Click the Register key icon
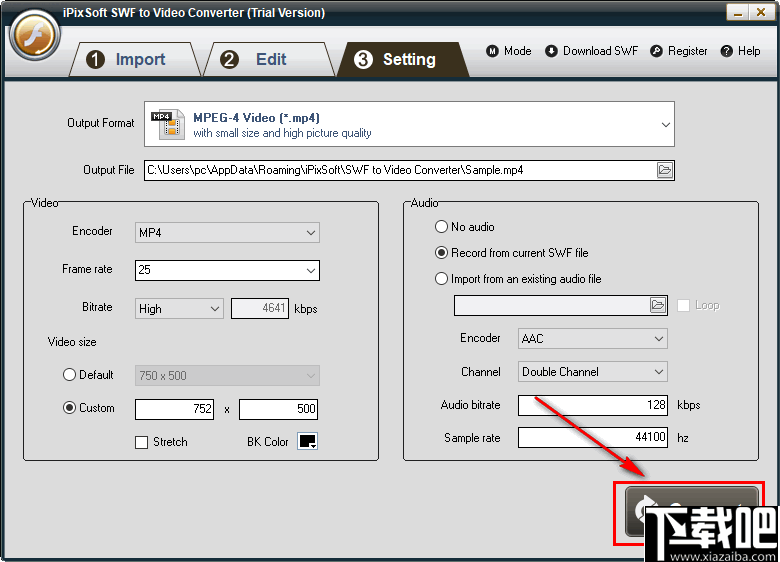 coord(656,51)
